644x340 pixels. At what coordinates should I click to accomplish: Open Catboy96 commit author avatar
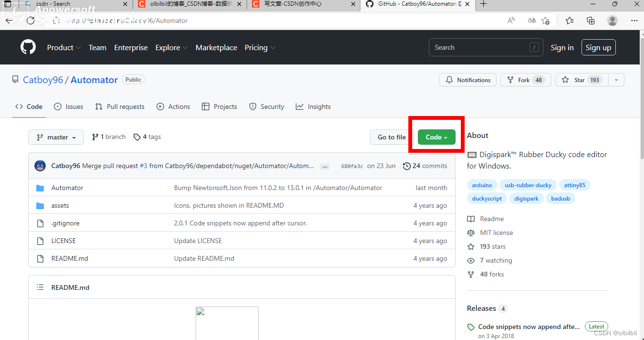[40, 166]
